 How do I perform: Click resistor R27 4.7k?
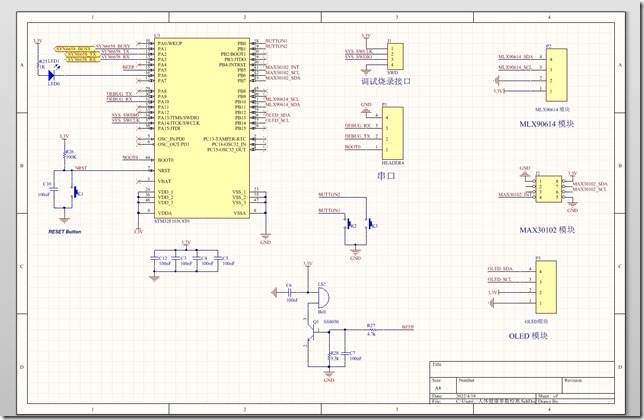tap(371, 329)
